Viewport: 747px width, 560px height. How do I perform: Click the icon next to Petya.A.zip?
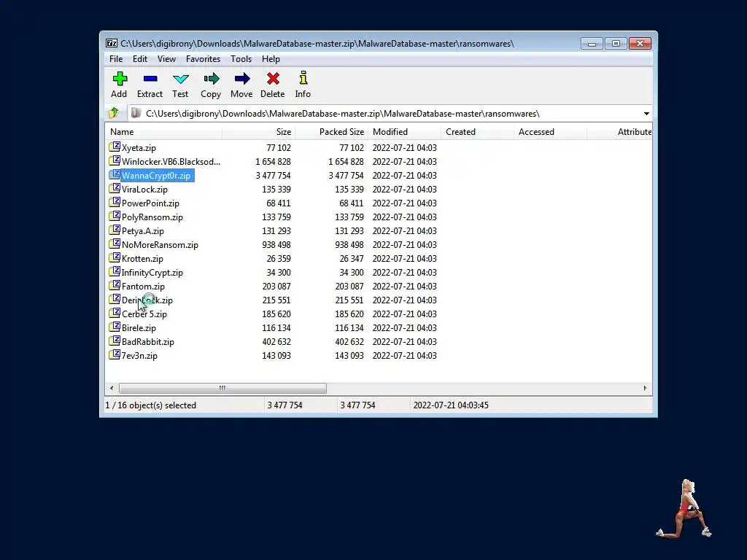tap(115, 230)
